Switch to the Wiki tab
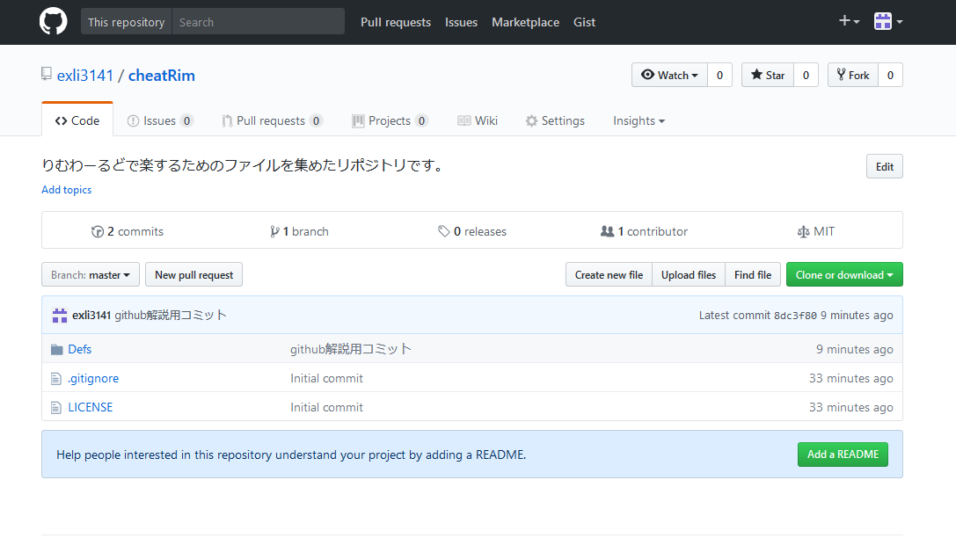 [x=478, y=120]
